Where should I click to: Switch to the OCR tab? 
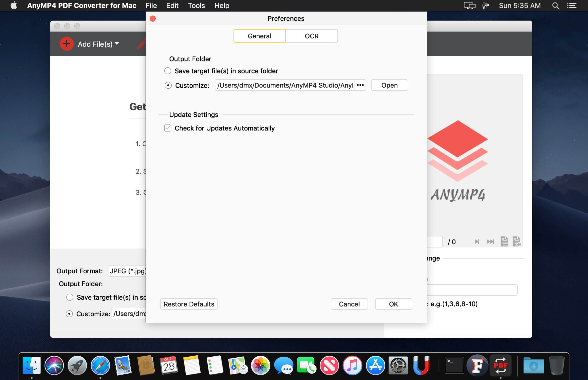311,36
